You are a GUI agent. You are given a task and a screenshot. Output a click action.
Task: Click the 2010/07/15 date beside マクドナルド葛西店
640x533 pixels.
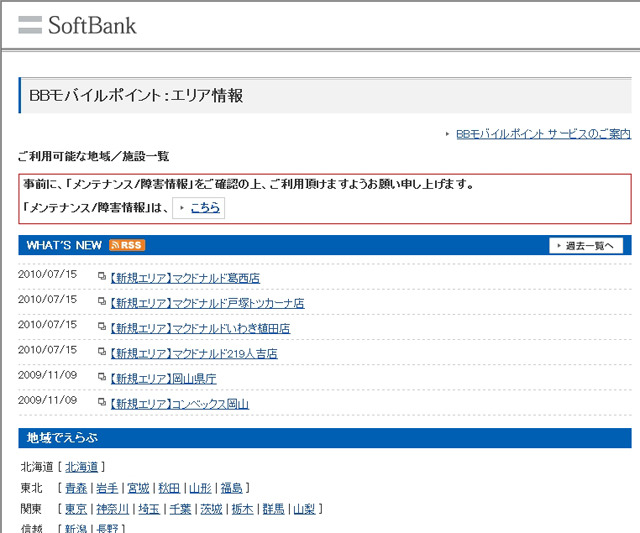pos(47,274)
